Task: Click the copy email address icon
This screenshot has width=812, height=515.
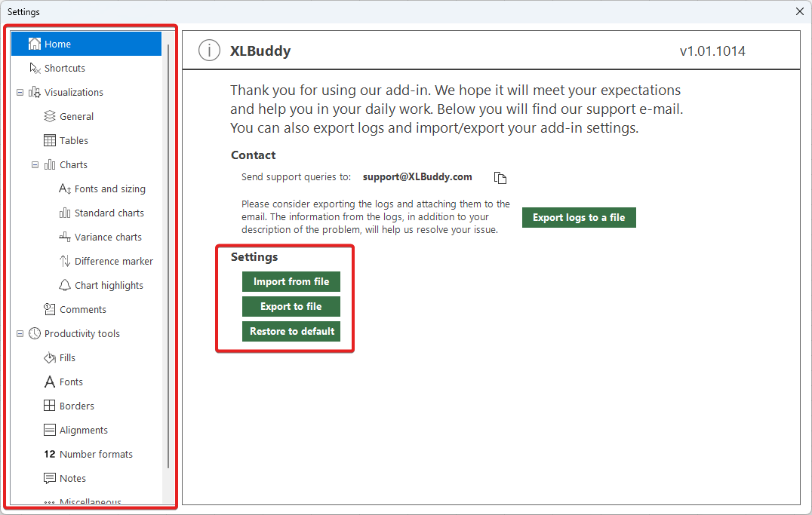Action: point(500,178)
